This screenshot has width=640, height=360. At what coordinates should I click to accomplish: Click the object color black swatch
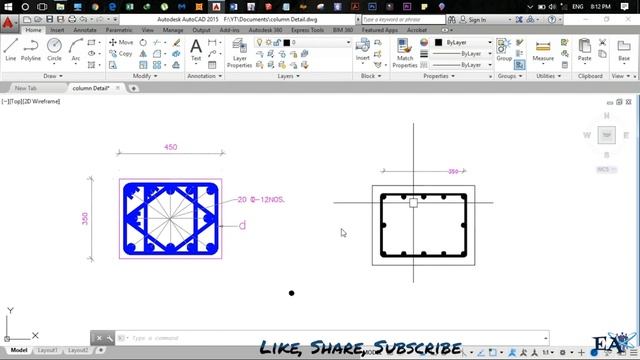[438, 42]
